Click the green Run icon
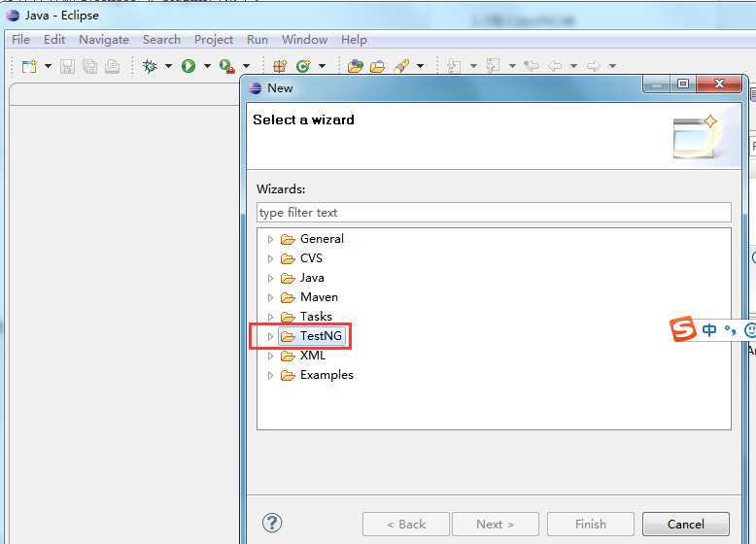The height and width of the screenshot is (544, 756). (x=189, y=66)
